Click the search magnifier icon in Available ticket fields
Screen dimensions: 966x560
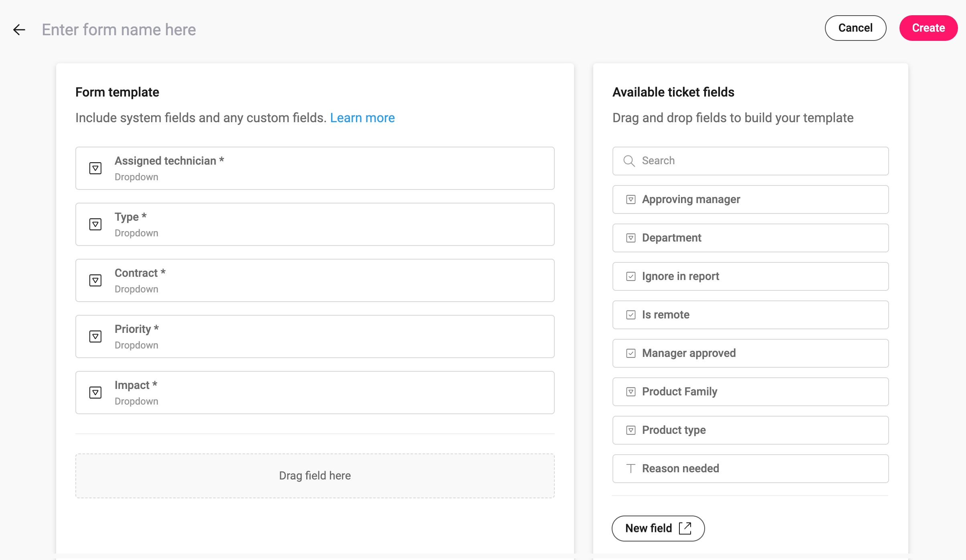(x=629, y=161)
